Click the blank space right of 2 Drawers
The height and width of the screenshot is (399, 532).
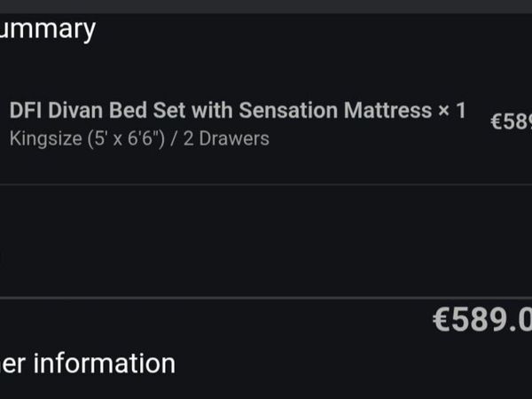click(x=372, y=139)
